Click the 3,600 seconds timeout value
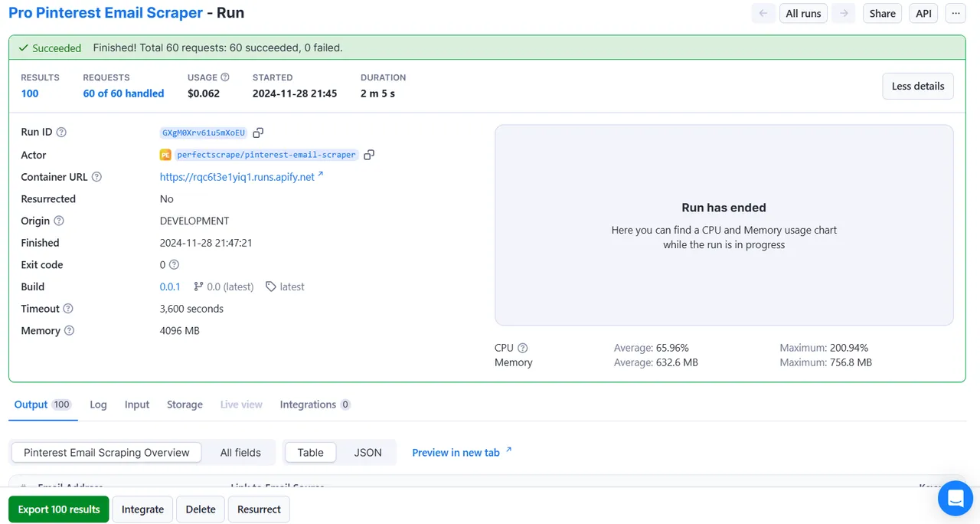Viewport: 980px width, 524px height. click(x=191, y=309)
